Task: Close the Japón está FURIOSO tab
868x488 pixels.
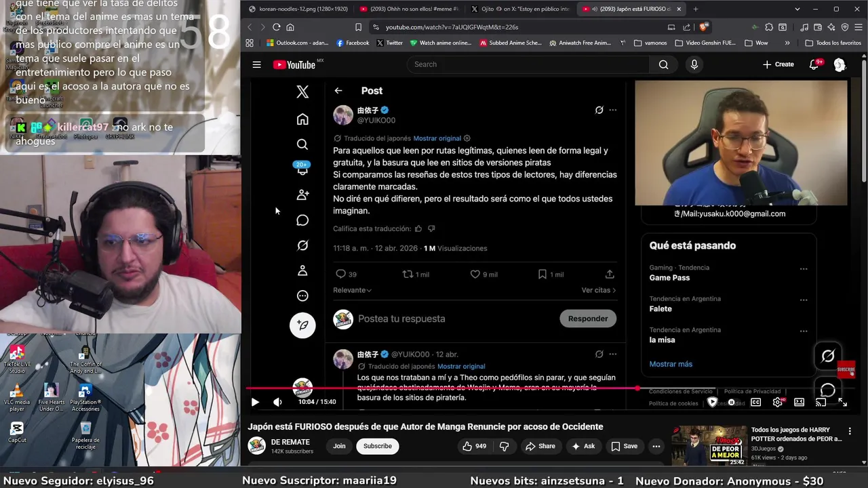Action: coord(679,9)
